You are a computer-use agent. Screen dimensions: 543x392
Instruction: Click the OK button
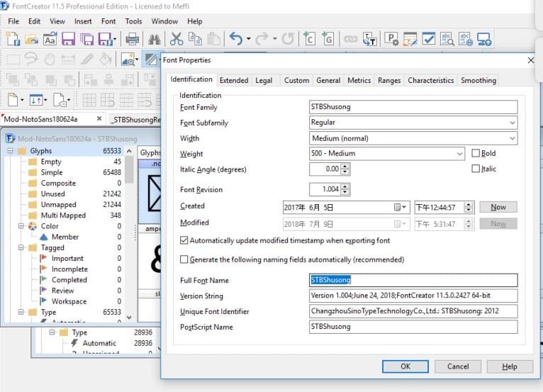coord(405,366)
